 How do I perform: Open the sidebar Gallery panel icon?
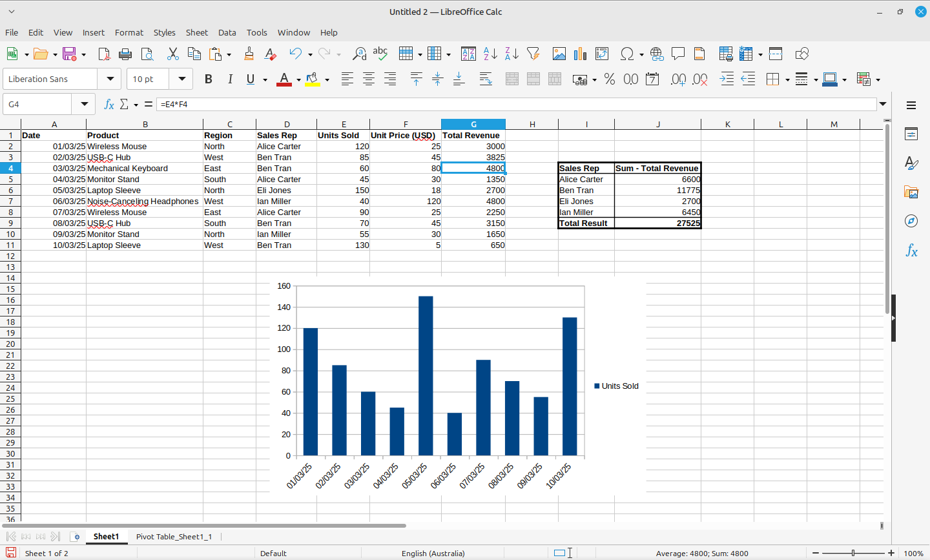coord(911,192)
